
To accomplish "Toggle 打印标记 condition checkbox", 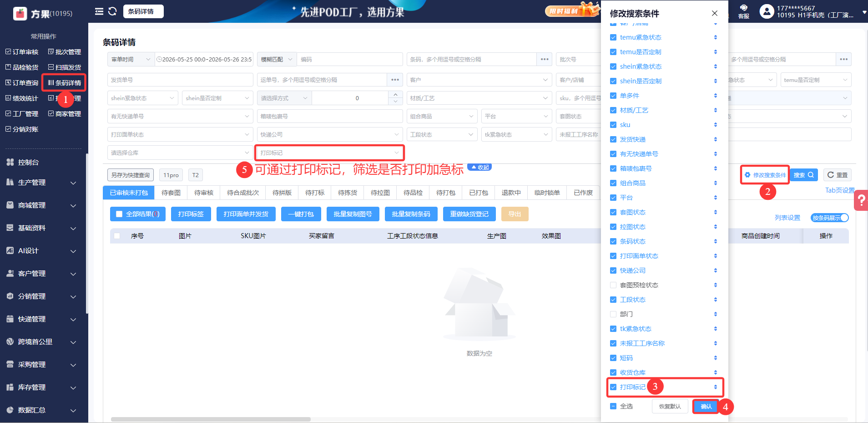I will [613, 387].
